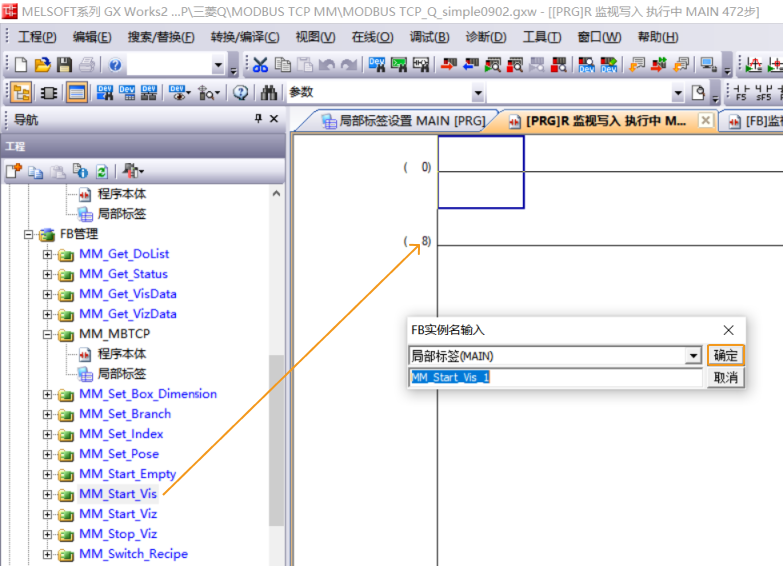Click the Open project folder icon
783x566 pixels.
(x=42, y=65)
